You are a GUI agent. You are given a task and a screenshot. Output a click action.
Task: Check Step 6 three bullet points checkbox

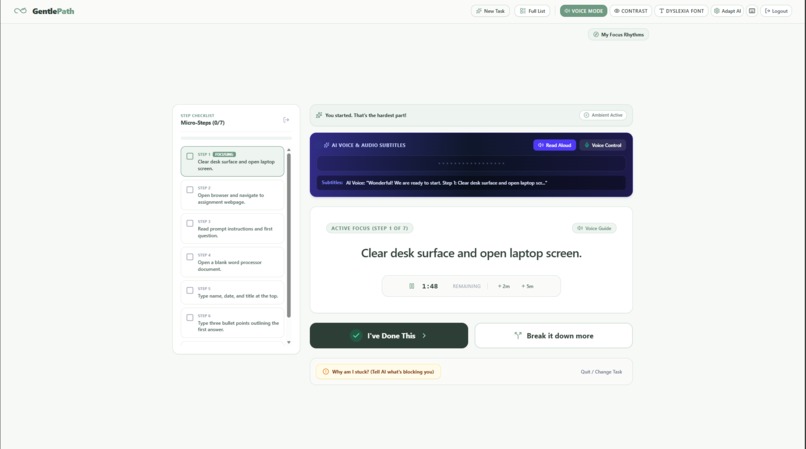(190, 317)
